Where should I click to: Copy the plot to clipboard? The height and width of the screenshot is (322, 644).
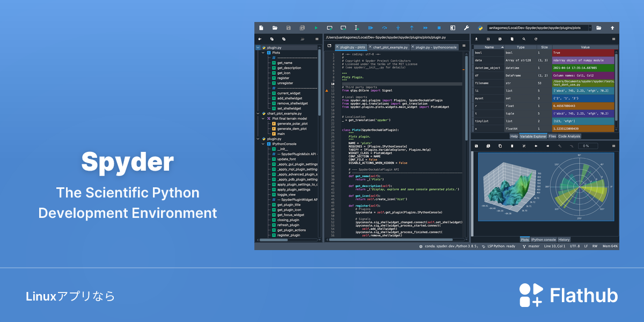(500, 146)
